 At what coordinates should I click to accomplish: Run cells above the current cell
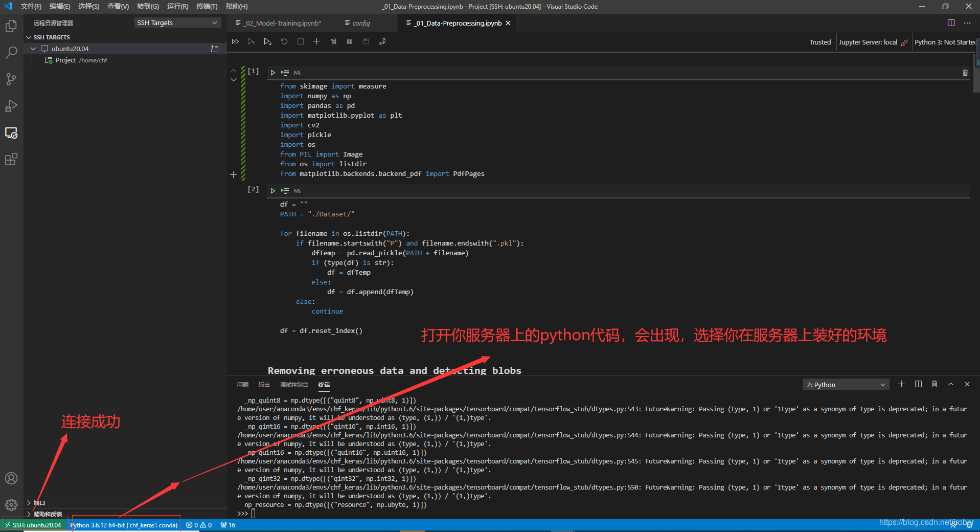coord(251,41)
